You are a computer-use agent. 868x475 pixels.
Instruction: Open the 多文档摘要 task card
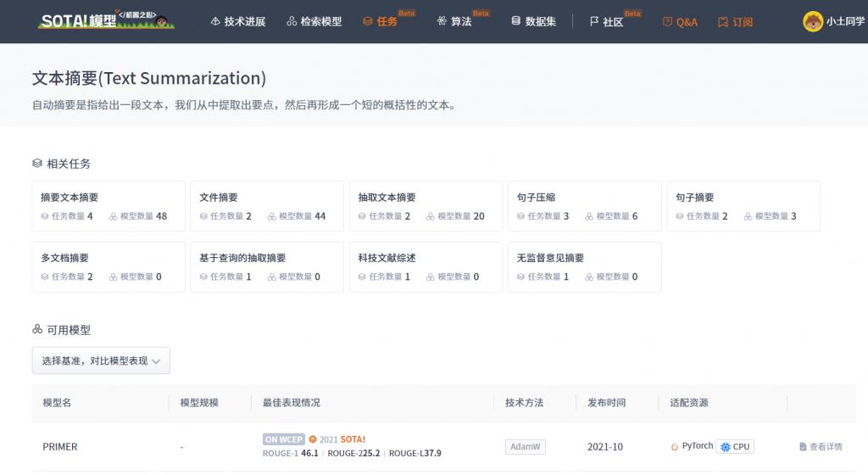point(108,267)
